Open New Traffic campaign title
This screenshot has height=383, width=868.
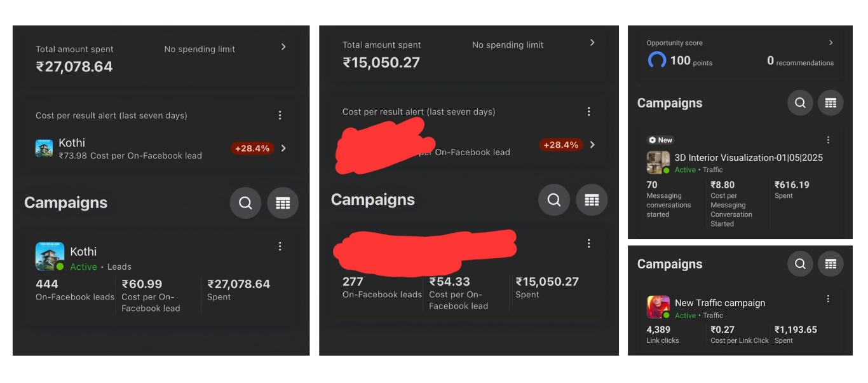[720, 303]
